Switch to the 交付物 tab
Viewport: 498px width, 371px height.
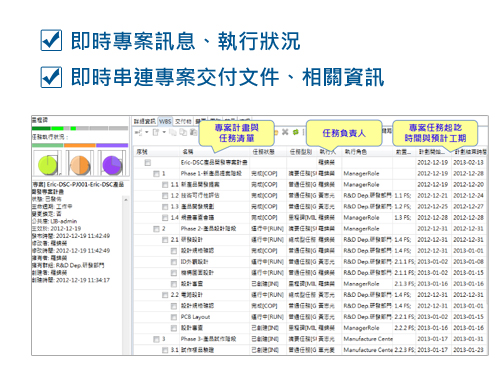coord(183,121)
